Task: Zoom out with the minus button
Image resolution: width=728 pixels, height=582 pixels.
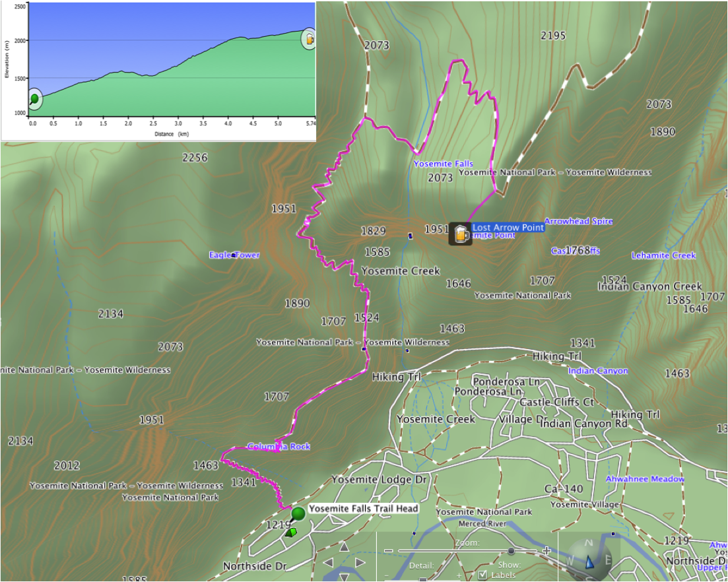Action: pos(389,551)
